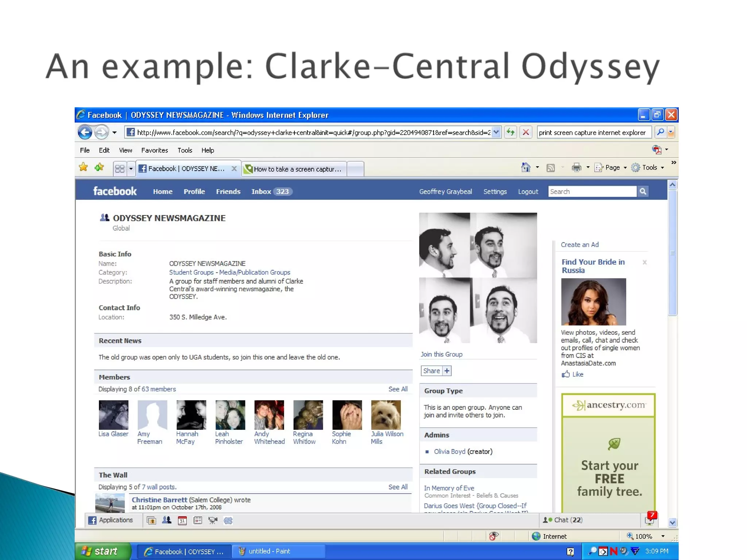Expand the address bar URL dropdown
Screen dimensions: 747x560
496,132
